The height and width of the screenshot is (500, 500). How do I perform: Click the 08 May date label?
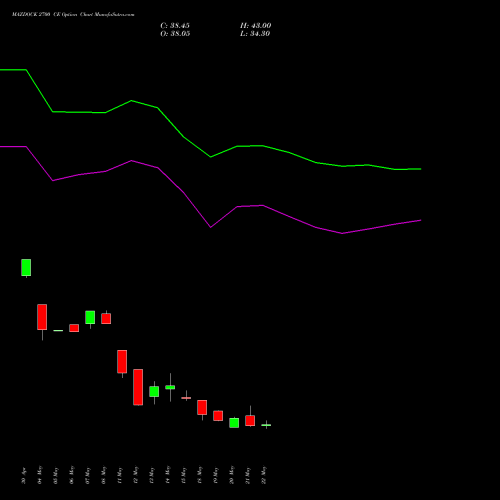tap(104, 475)
